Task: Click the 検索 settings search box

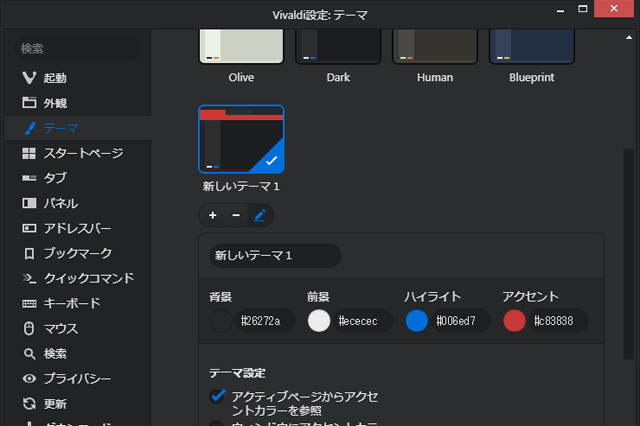Action: pos(78,48)
